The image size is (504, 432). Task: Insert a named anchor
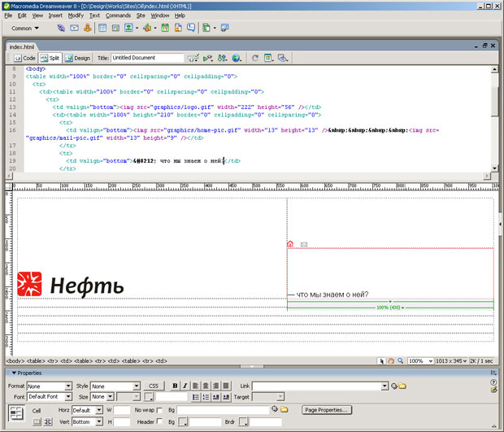point(88,28)
